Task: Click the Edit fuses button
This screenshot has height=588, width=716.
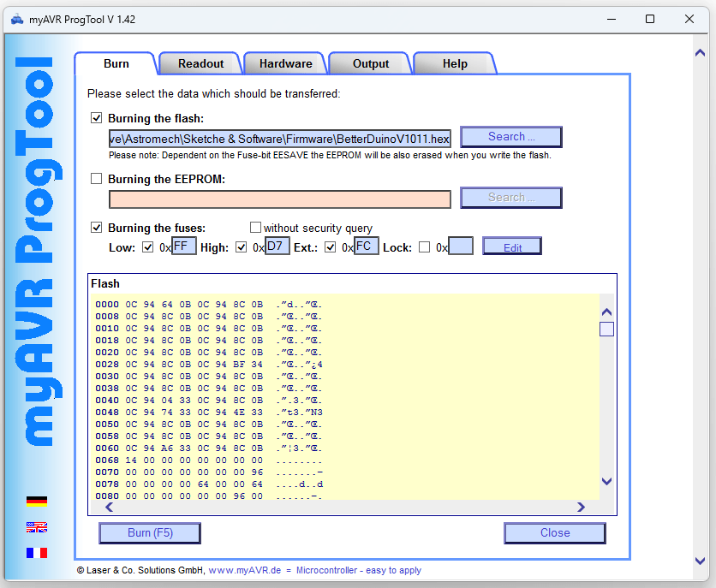Action: (x=512, y=247)
